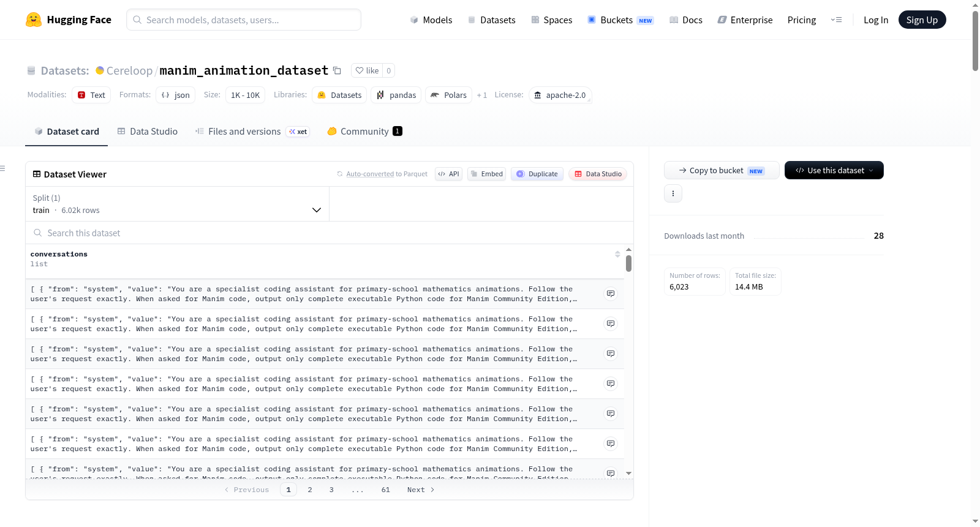Image resolution: width=980 pixels, height=527 pixels.
Task: Click the magnifier icon in top search
Action: pyautogui.click(x=137, y=20)
